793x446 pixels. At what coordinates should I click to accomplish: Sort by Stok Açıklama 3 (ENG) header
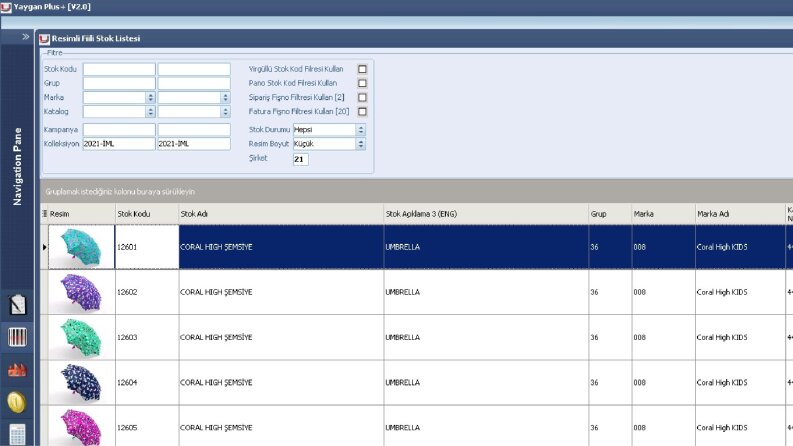pyautogui.click(x=486, y=214)
